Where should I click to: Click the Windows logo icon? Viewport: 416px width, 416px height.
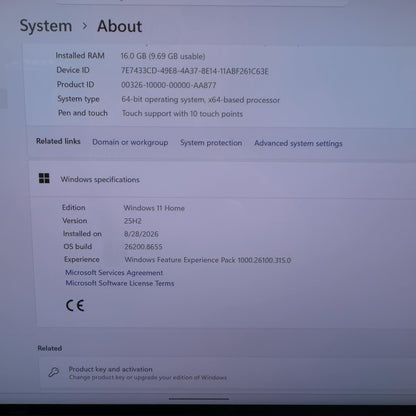pos(44,178)
